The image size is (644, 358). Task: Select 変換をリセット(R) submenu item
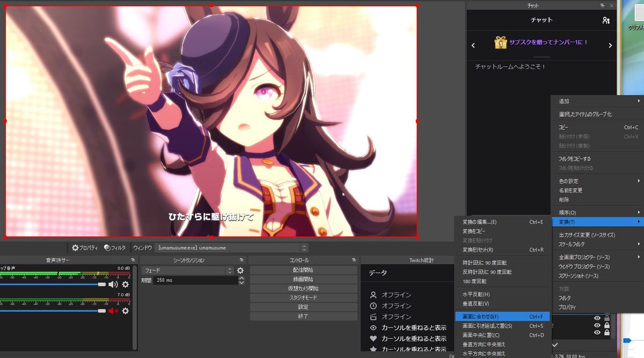(x=502, y=250)
